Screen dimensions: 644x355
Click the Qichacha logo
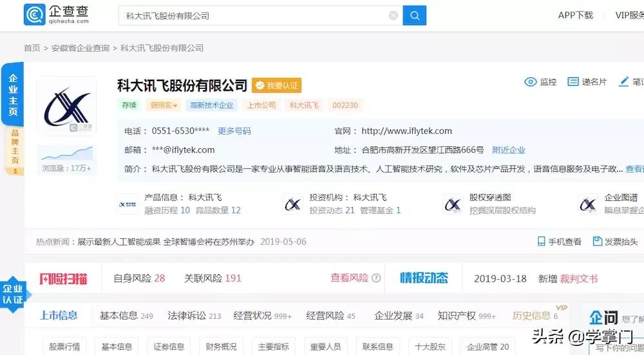(56, 15)
